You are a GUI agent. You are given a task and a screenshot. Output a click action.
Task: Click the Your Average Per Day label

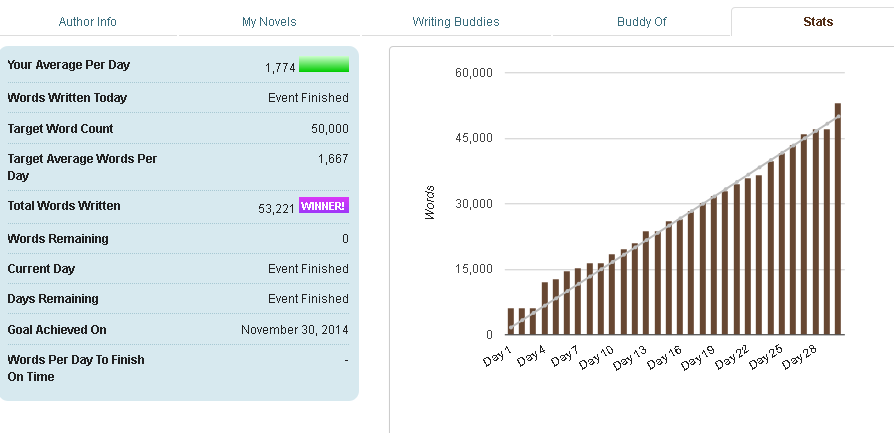(69, 65)
